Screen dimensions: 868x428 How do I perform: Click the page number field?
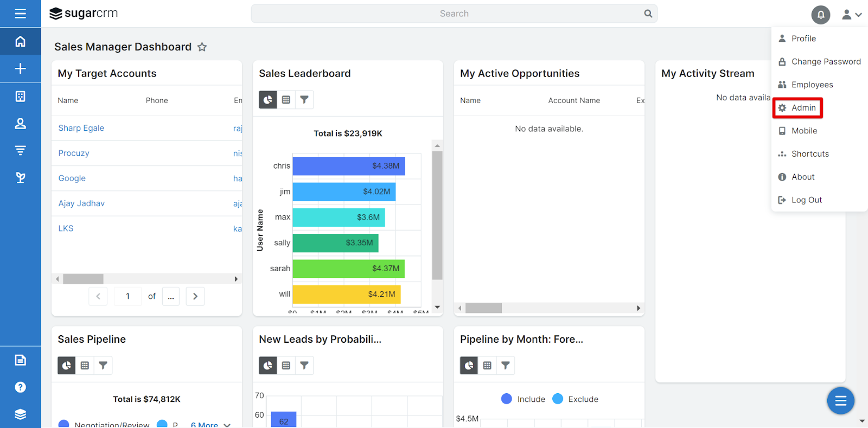[x=128, y=296]
